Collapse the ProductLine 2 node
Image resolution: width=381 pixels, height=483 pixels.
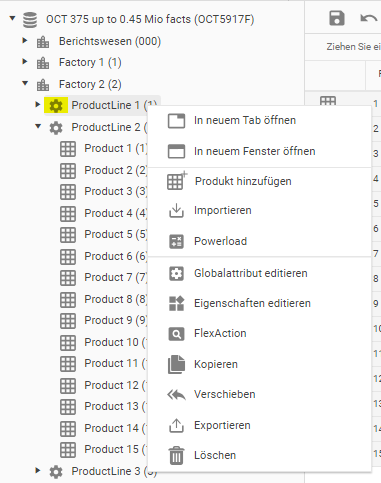click(x=38, y=126)
